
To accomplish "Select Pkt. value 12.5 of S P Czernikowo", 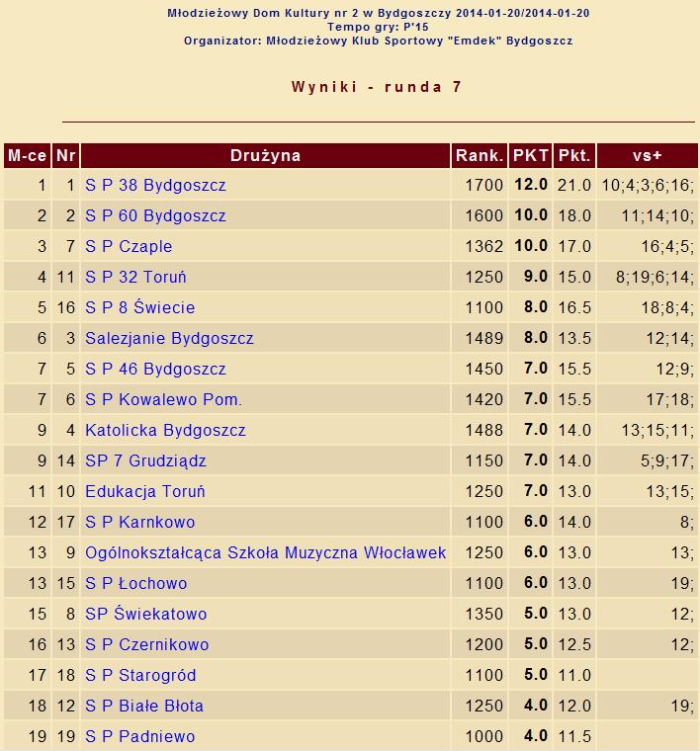I will click(x=574, y=644).
